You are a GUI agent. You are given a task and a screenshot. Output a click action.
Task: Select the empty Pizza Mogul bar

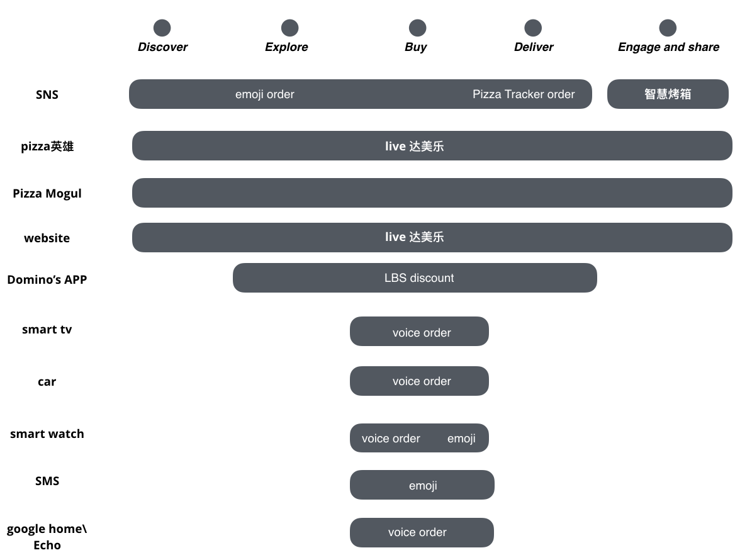click(432, 193)
